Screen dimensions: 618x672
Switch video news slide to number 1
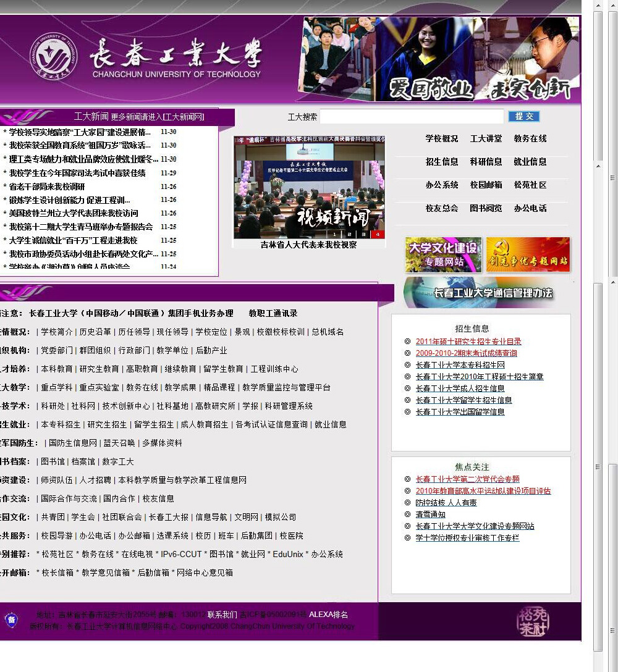pyautogui.click(x=335, y=235)
